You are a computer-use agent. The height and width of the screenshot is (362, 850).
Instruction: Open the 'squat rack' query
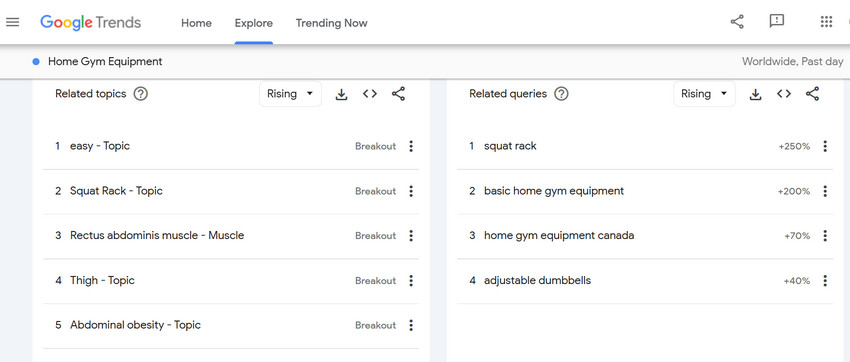pos(645,146)
